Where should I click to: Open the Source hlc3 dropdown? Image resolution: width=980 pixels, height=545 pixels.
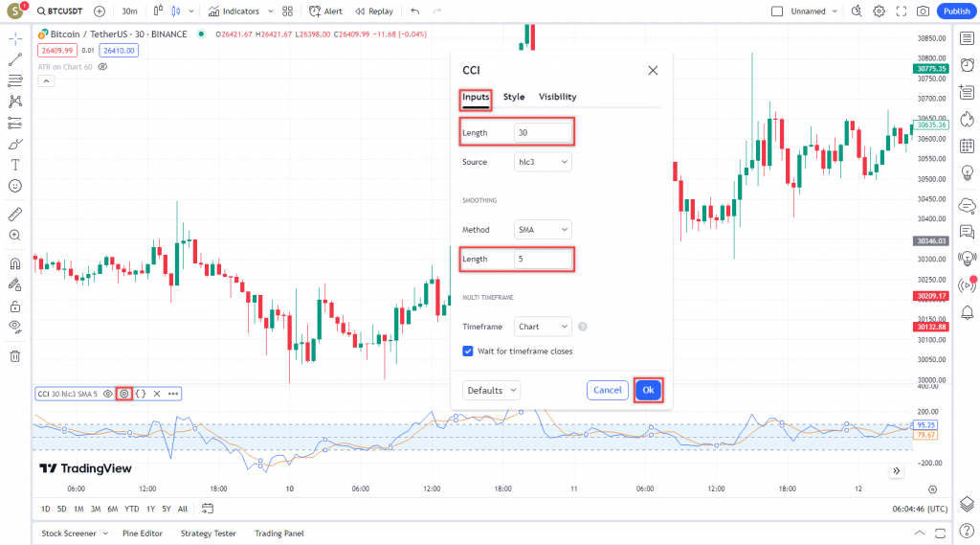click(x=543, y=162)
